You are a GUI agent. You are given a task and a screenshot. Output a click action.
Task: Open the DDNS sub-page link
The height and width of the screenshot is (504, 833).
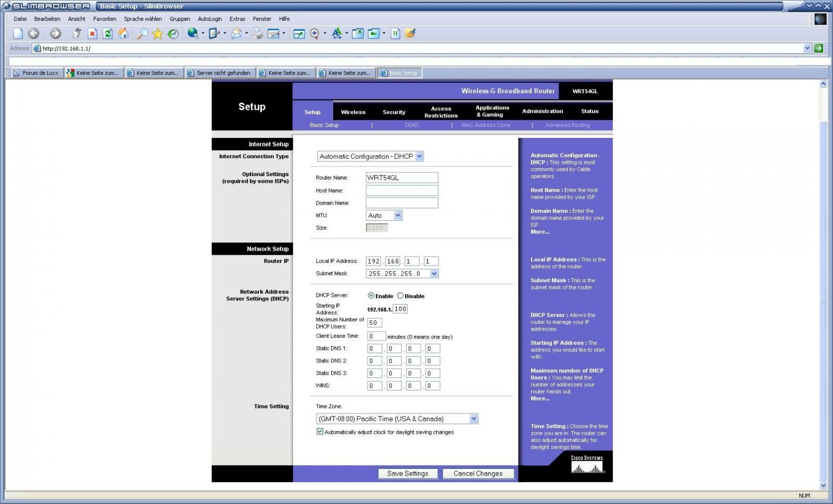[412, 125]
